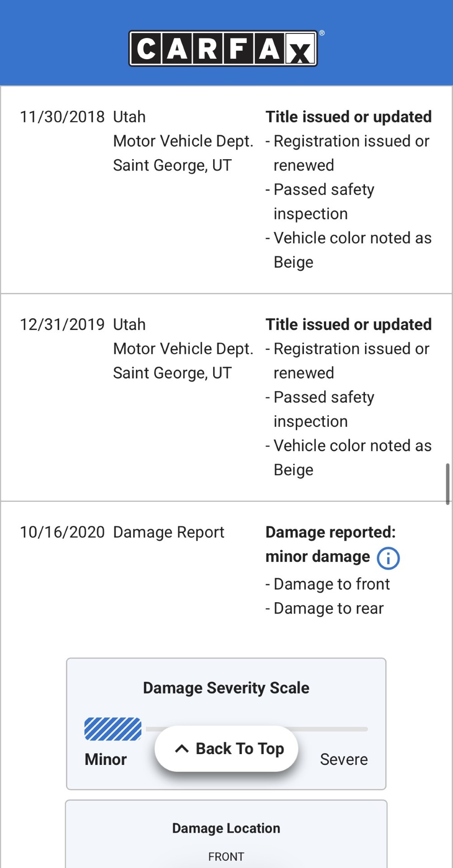Tap the second Saint George, UT source
Viewport: 453px width, 868px height.
(173, 373)
